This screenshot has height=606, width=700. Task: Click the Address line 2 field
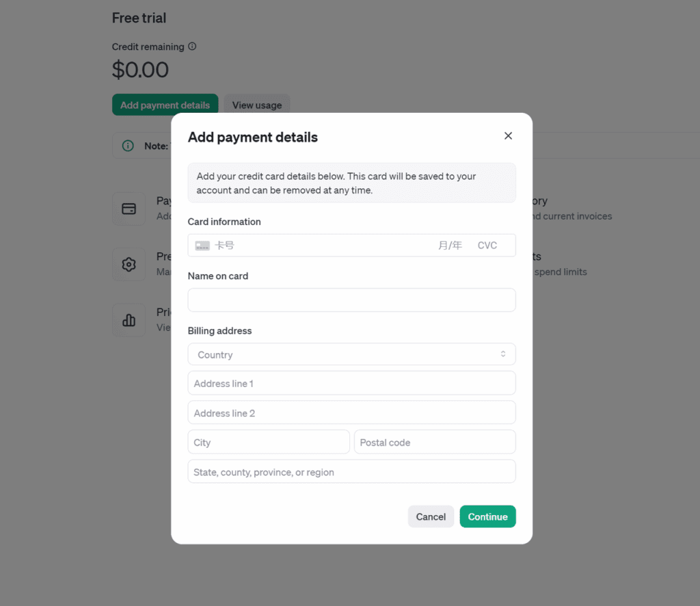(x=352, y=412)
